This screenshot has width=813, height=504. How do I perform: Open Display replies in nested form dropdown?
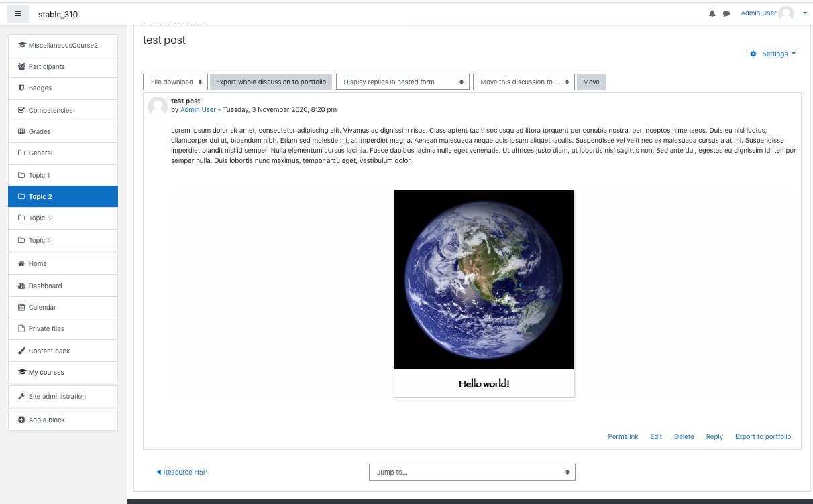tap(402, 82)
